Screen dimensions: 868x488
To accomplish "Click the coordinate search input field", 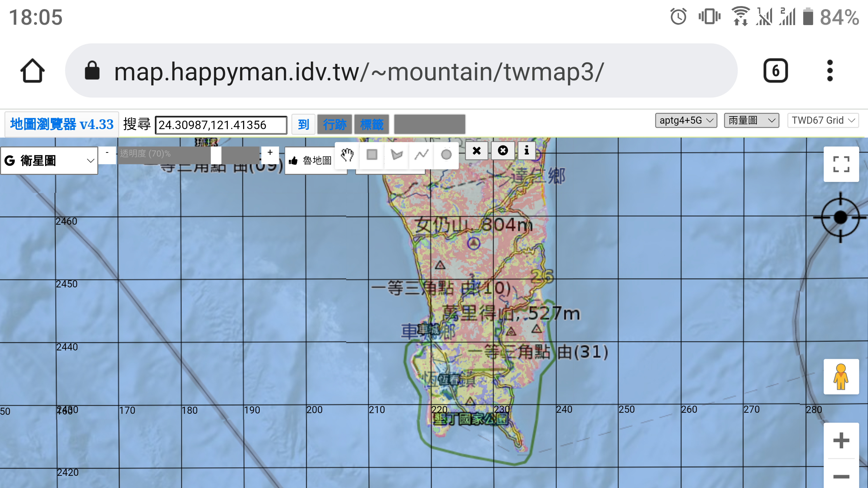I will point(221,125).
